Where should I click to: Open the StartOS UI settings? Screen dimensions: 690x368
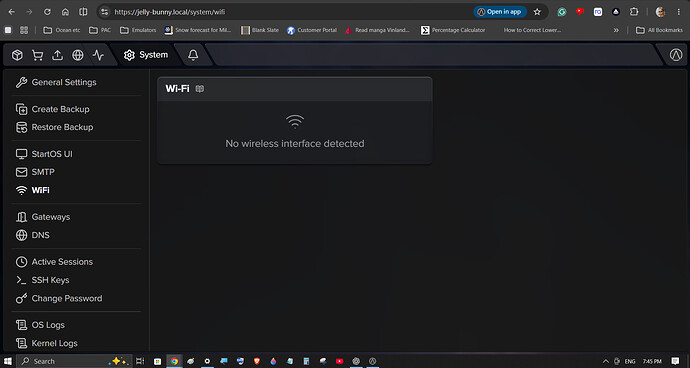pyautogui.click(x=44, y=154)
